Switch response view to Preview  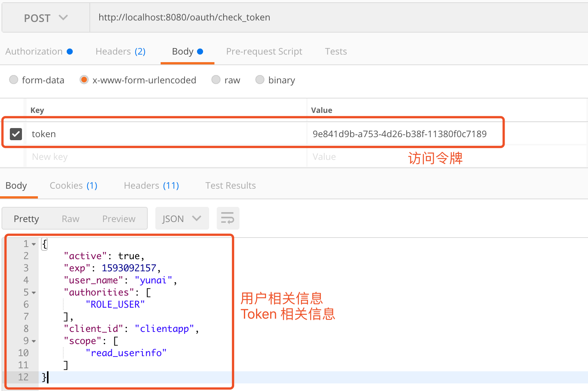pos(119,219)
